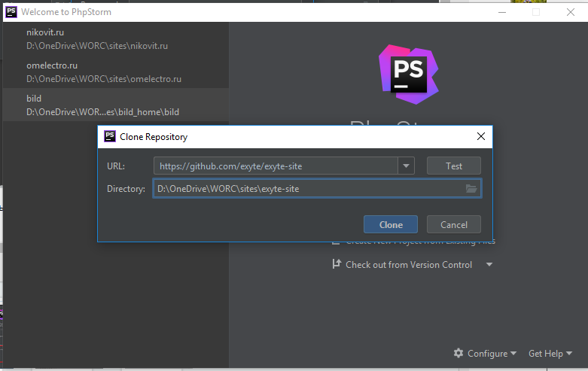Open the bild recent project
Viewport: 588px width, 371px height.
(x=116, y=105)
